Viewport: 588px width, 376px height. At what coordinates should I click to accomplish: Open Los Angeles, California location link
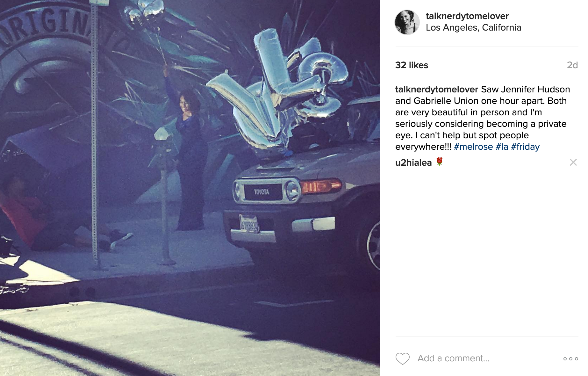pyautogui.click(x=473, y=28)
